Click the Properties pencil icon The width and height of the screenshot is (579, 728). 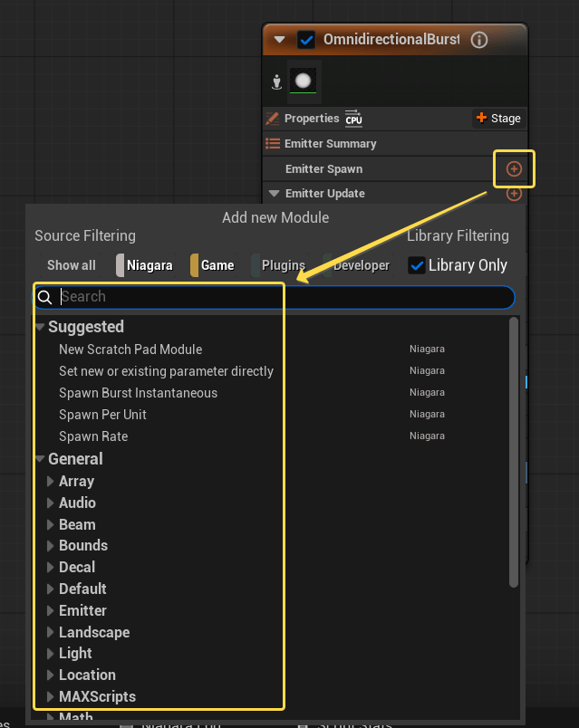pyautogui.click(x=273, y=119)
